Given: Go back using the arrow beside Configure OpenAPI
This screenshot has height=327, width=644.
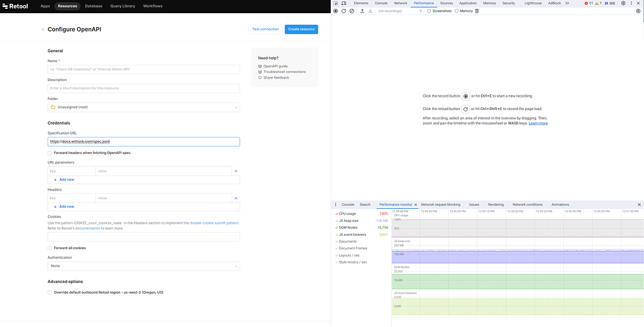Looking at the screenshot, I should (x=43, y=30).
